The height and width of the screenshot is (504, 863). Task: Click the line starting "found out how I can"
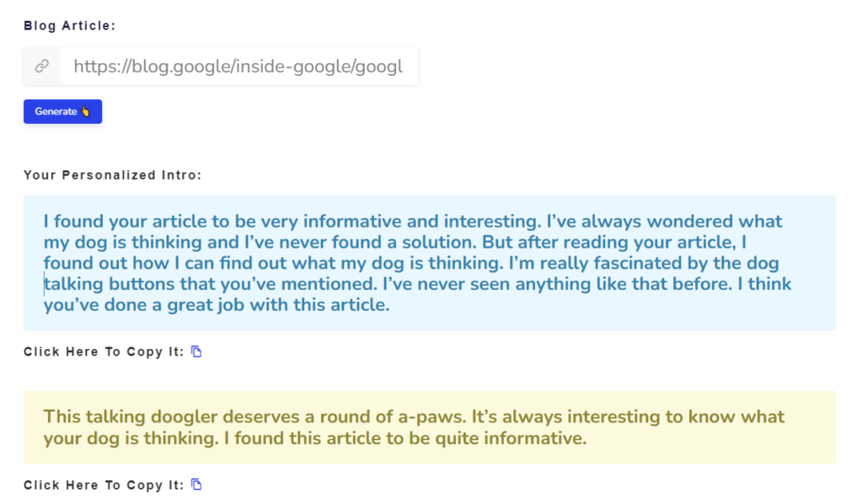coord(411,263)
